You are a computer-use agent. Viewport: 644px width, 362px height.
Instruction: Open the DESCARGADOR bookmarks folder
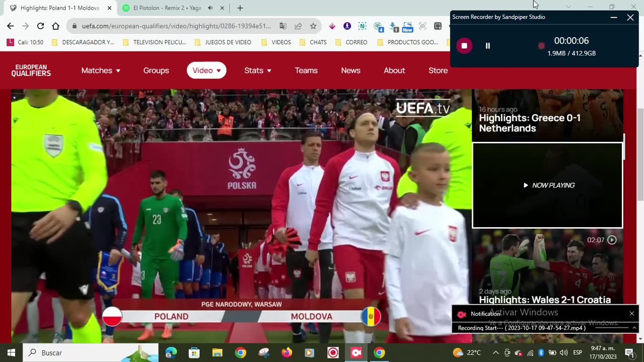83,42
